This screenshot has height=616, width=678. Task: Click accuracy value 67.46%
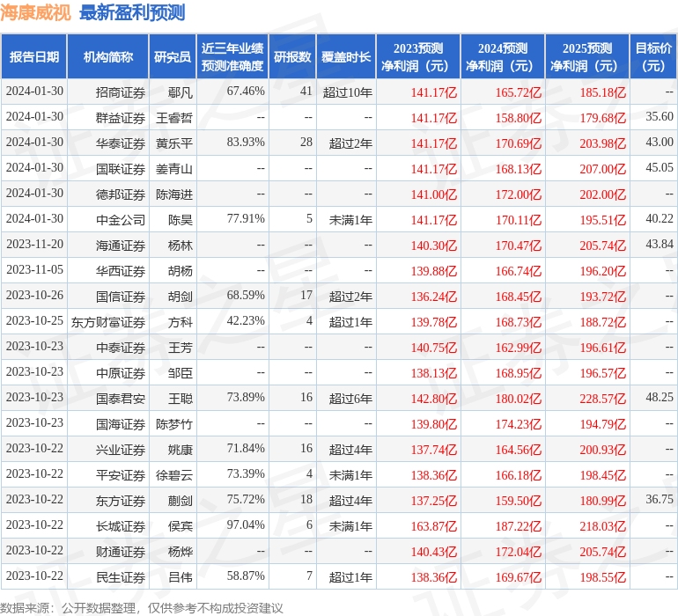[x=246, y=92]
